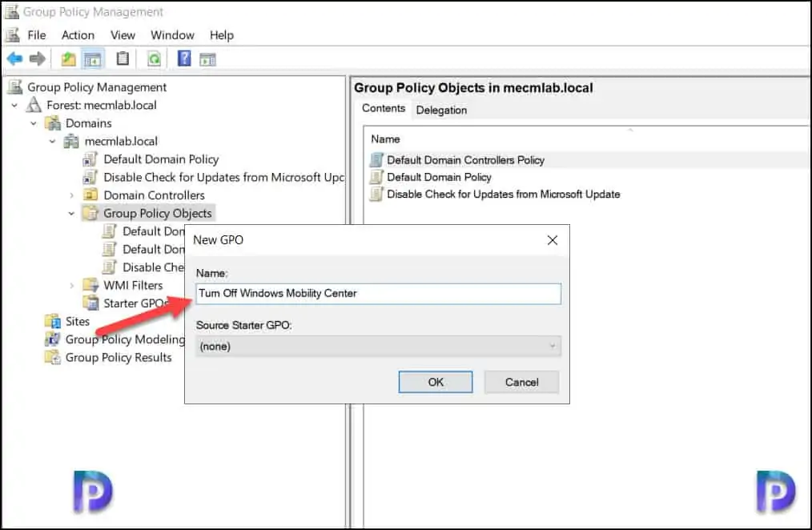Select Default Domain Policy in right list
This screenshot has width=812, height=530.
[x=439, y=177]
